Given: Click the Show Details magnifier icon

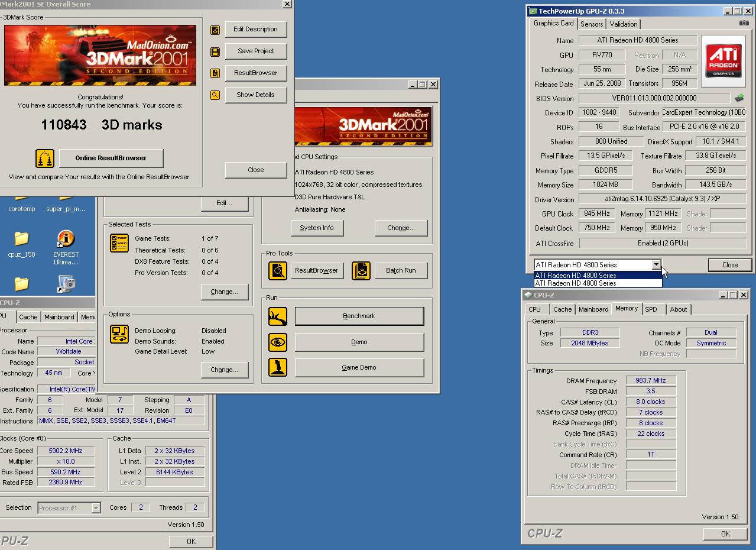Looking at the screenshot, I should tap(215, 95).
